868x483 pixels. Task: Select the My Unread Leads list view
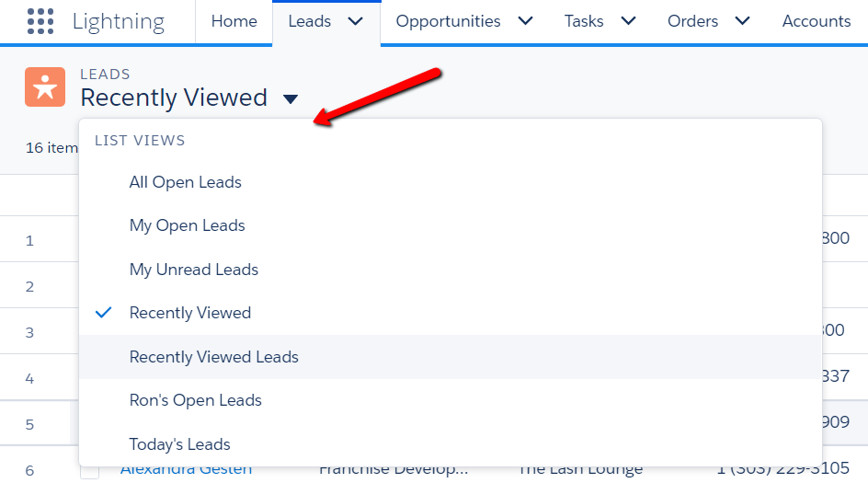(x=450, y=270)
